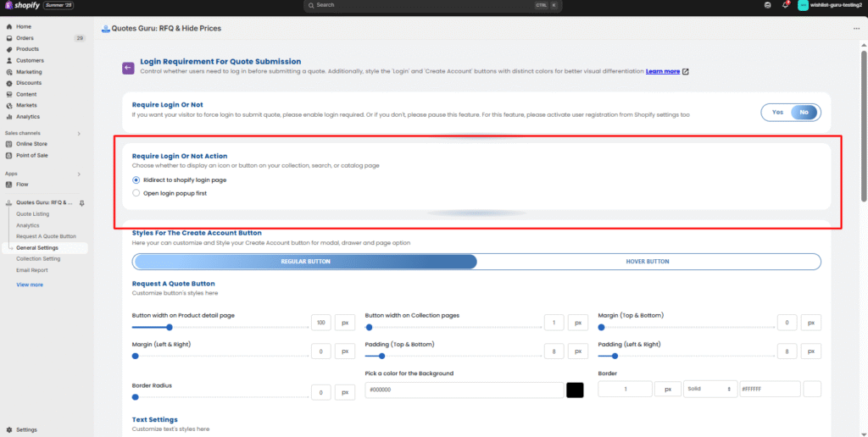Expand the Sales channels section
The width and height of the screenshot is (868, 437).
[x=79, y=133]
